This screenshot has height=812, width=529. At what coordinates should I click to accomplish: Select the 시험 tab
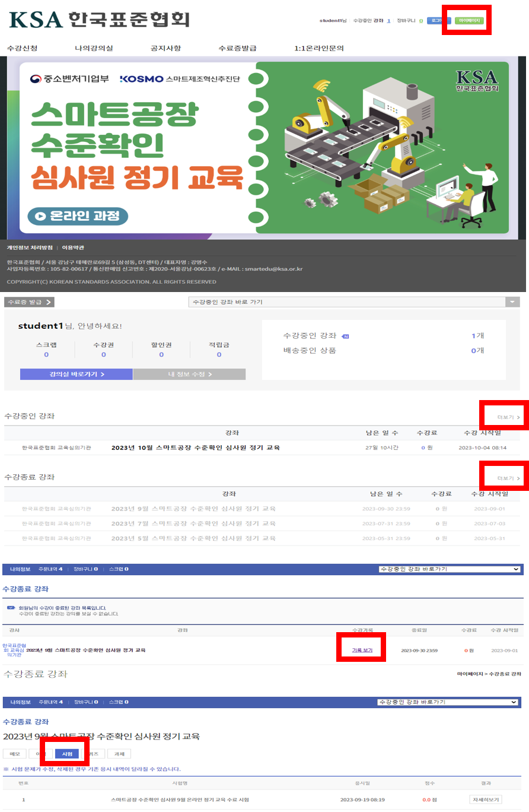click(x=66, y=754)
